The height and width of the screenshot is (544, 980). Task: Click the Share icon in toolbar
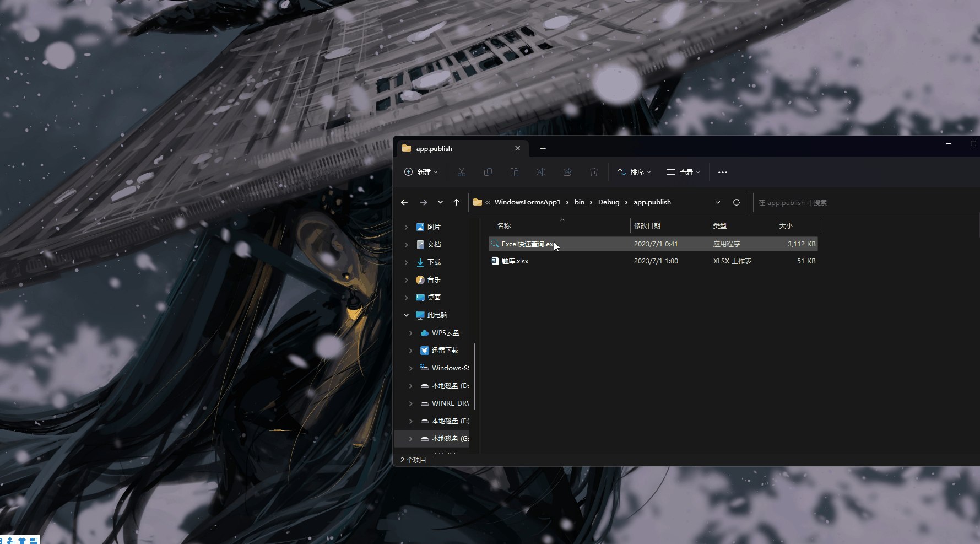click(567, 173)
